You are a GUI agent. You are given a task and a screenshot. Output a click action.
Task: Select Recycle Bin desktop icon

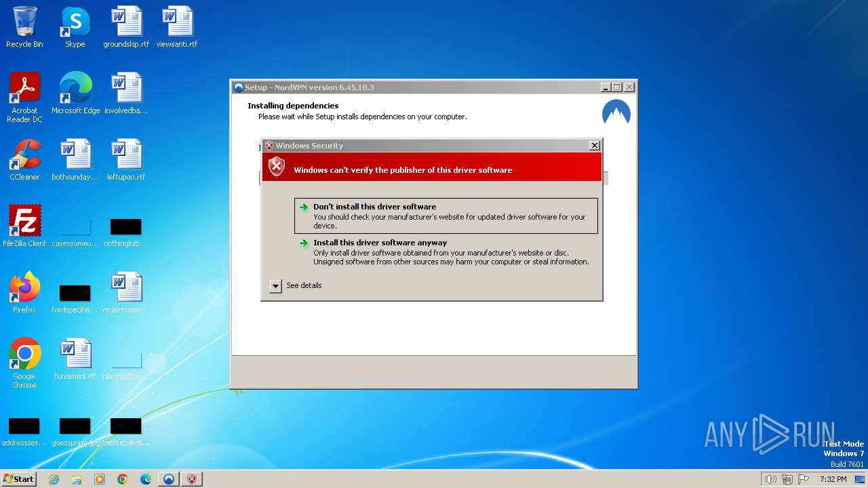pyautogui.click(x=24, y=27)
